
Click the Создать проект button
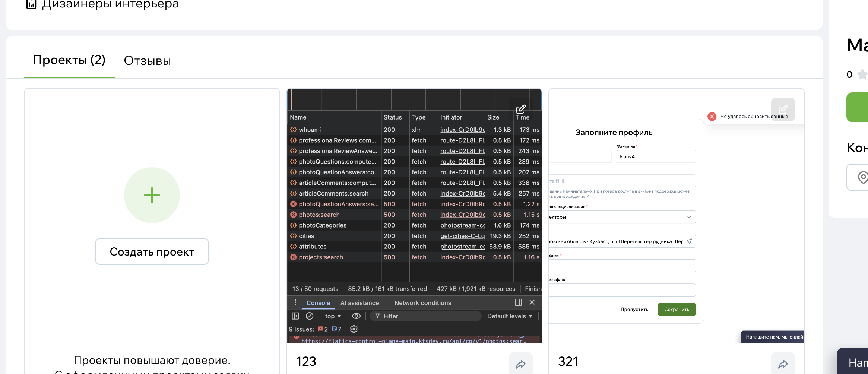tap(152, 252)
